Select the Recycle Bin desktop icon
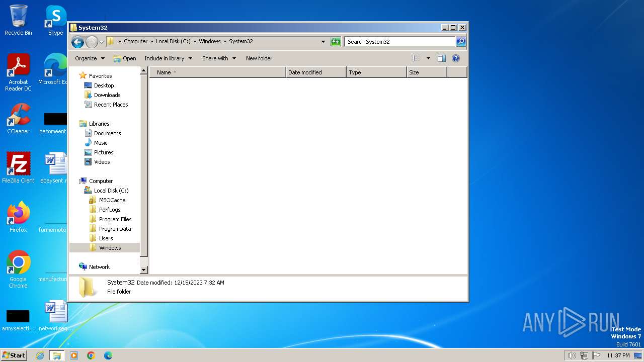The image size is (644, 362). (18, 20)
